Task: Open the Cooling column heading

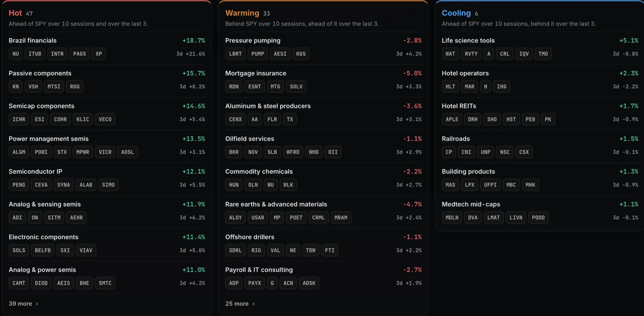Action: pos(456,13)
